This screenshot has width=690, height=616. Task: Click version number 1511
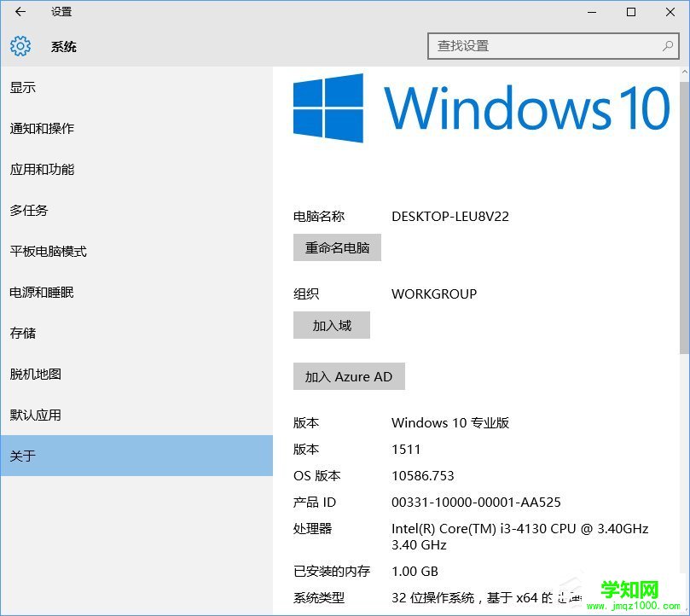click(x=406, y=450)
